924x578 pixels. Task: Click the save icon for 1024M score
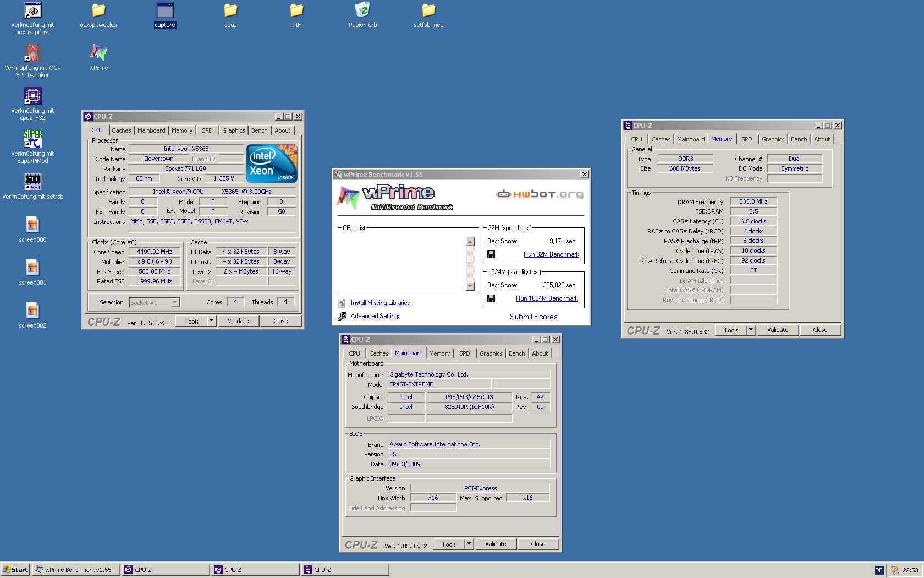coord(491,298)
